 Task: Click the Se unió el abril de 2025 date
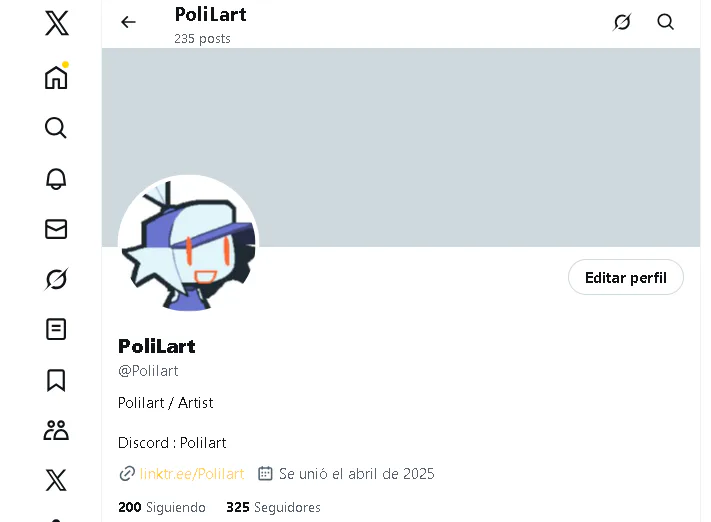coord(356,474)
